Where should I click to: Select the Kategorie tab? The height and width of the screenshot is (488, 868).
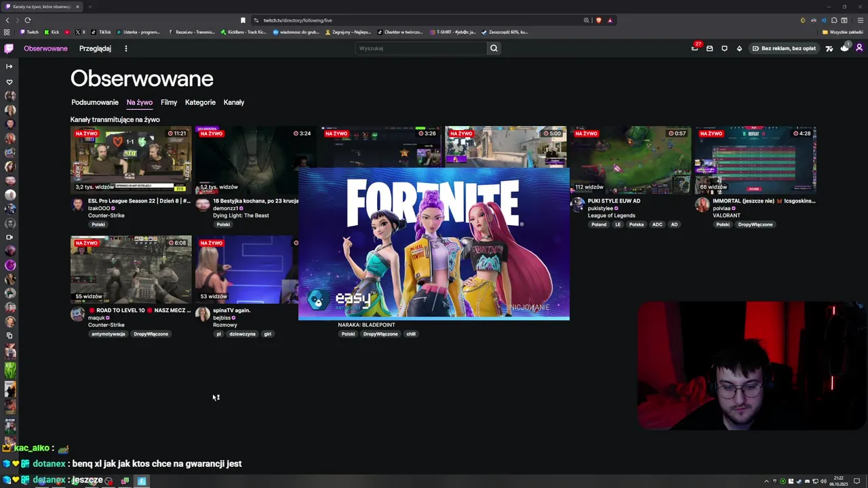pos(200,102)
